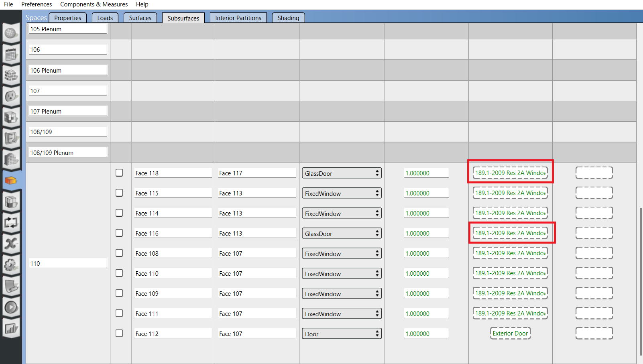Switch to the Shading tab
This screenshot has width=643, height=364.
pos(288,18)
